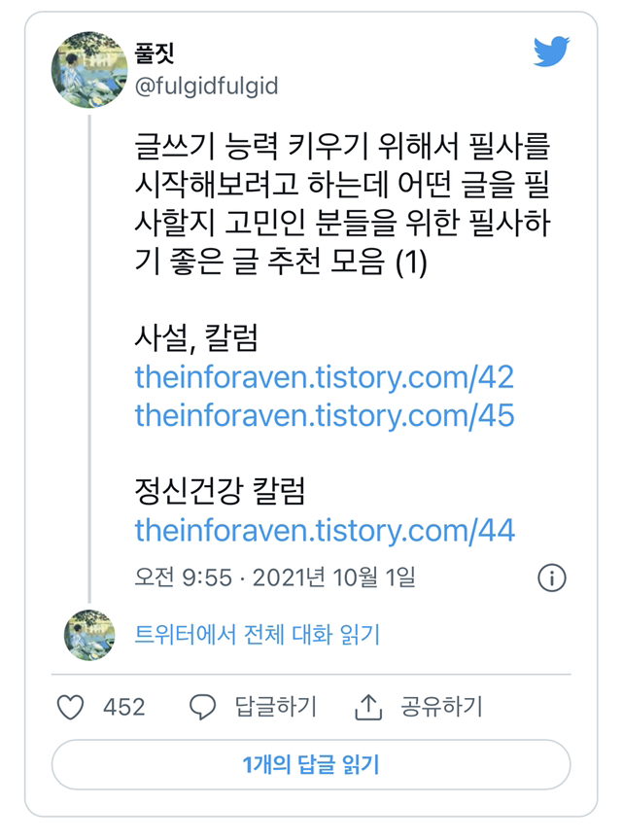Visit the @fulgidfulgid handle

click(206, 86)
